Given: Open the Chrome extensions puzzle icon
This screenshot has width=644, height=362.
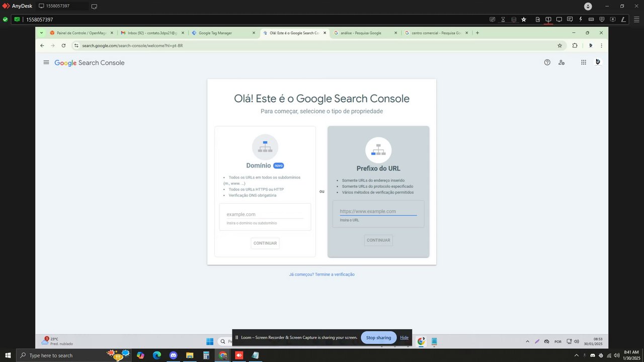Looking at the screenshot, I should coord(575,45).
